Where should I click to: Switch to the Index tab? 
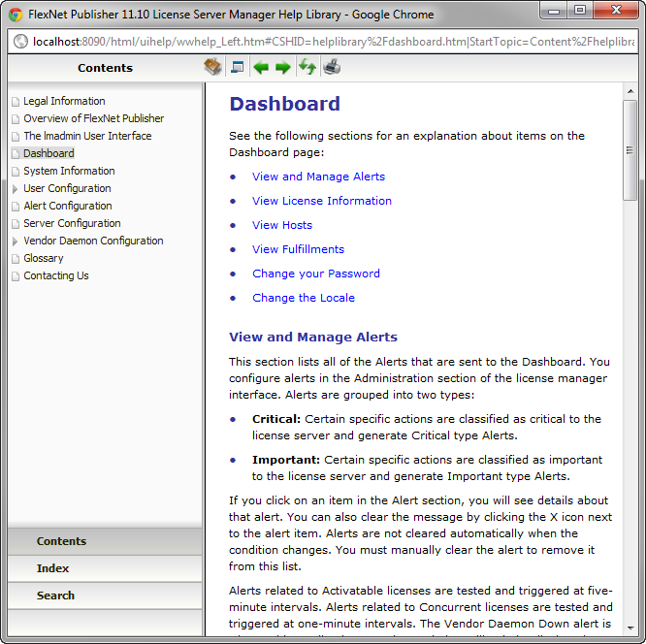click(105, 568)
